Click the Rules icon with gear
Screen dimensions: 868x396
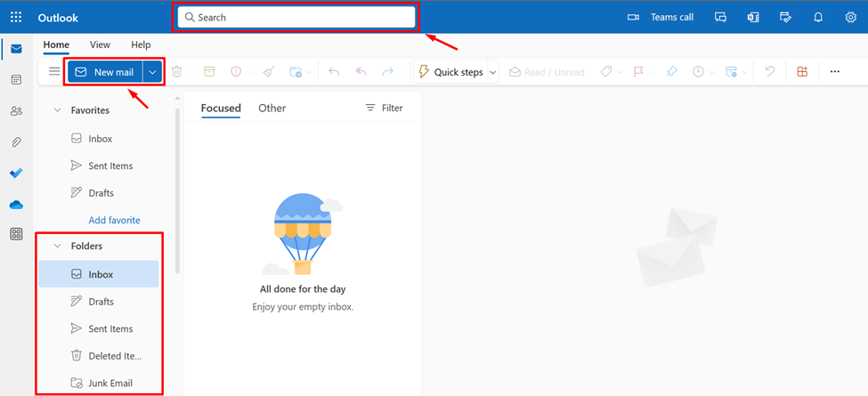coord(731,72)
